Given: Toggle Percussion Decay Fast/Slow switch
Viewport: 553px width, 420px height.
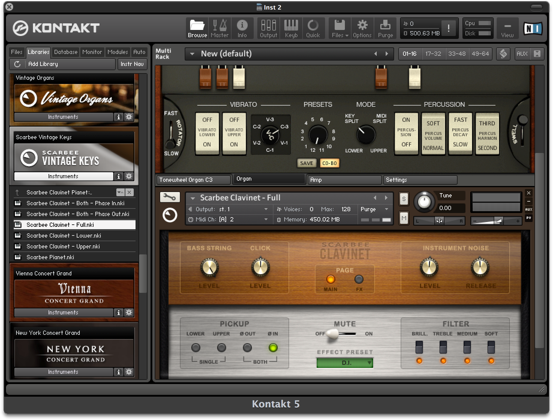Looking at the screenshot, I should coord(460,133).
